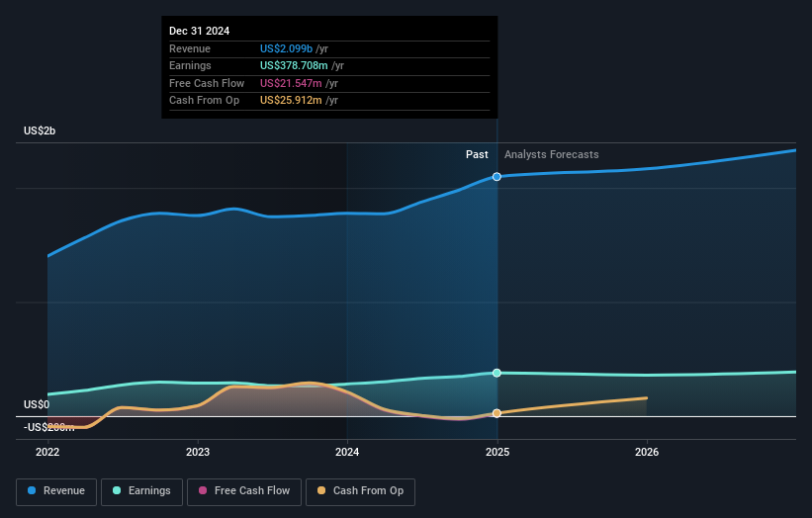Viewport: 812px width, 518px height.
Task: Click the 2022 x-axis label
Action: pyautogui.click(x=47, y=452)
